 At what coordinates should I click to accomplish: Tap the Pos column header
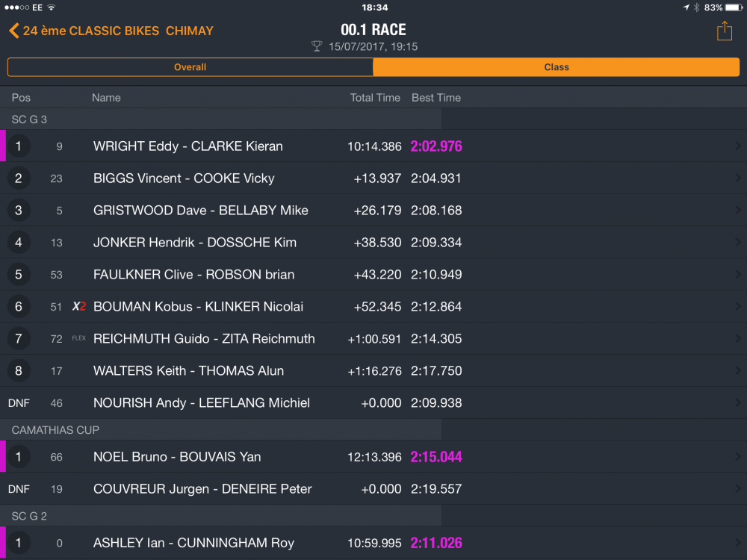point(21,98)
